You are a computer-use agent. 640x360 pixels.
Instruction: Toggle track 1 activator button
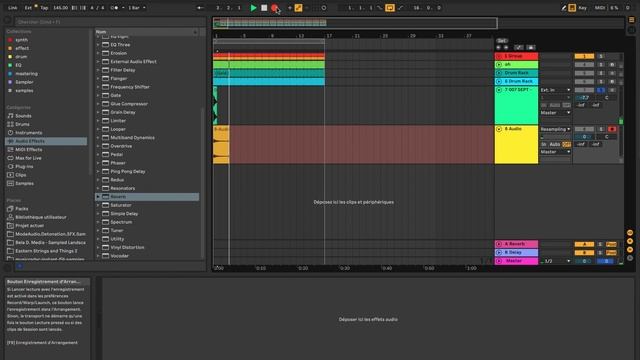click(584, 56)
